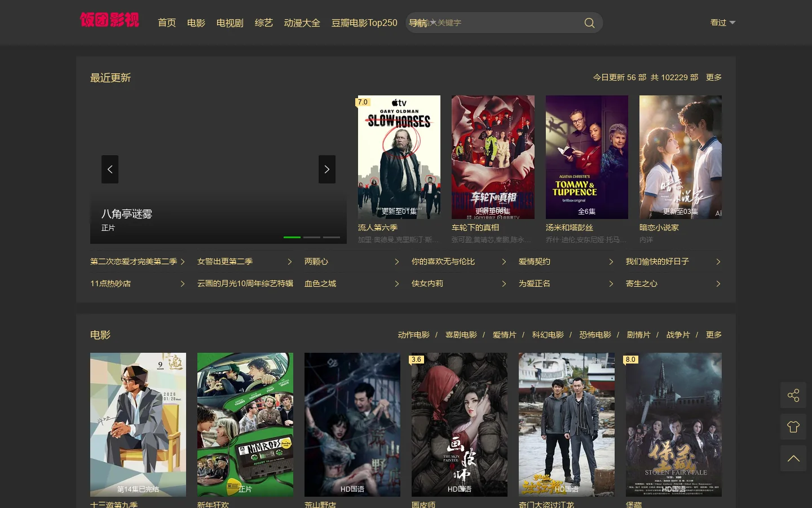The height and width of the screenshot is (508, 812).
Task: Go to previous carousel slide
Action: 110,169
